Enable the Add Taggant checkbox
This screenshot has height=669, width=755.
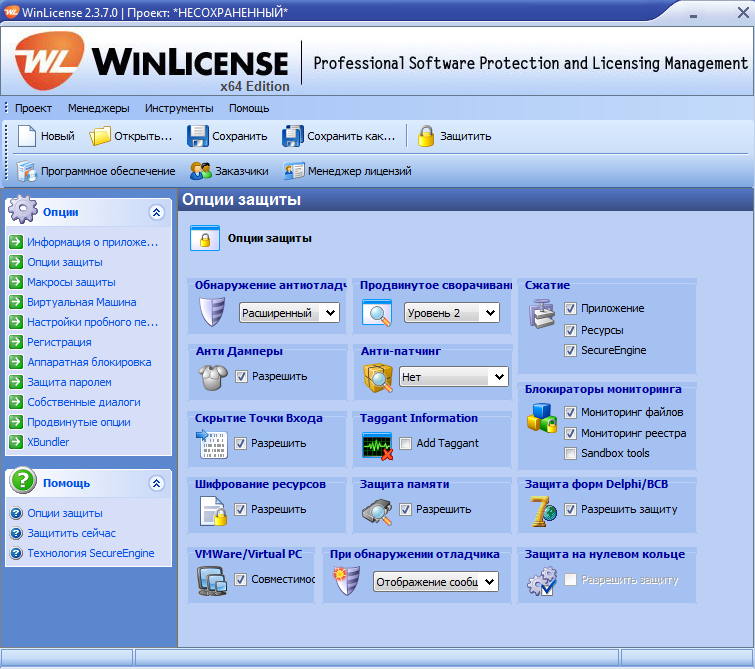click(x=406, y=443)
